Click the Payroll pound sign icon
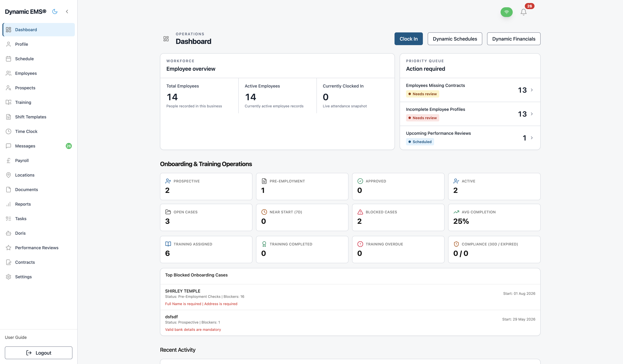The width and height of the screenshot is (623, 364). [x=9, y=161]
